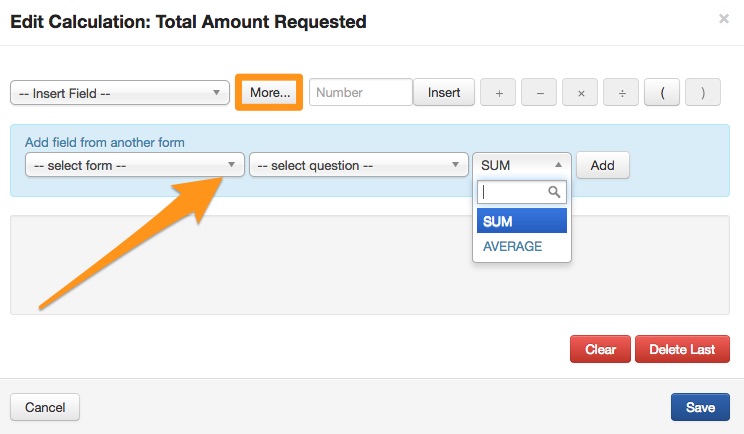Screen dimensions: 744x434
Task: Open the select question dropdown
Action: [359, 165]
